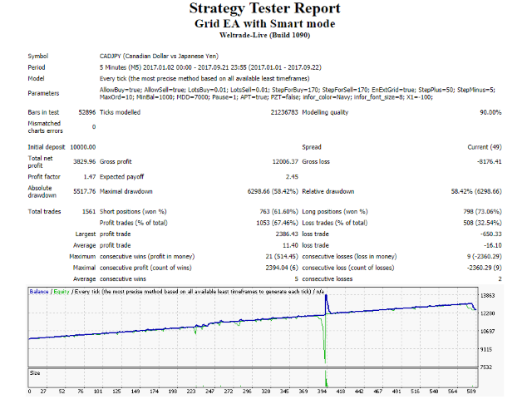Select profit trades value 1053 (67.46%)

[x=277, y=223]
